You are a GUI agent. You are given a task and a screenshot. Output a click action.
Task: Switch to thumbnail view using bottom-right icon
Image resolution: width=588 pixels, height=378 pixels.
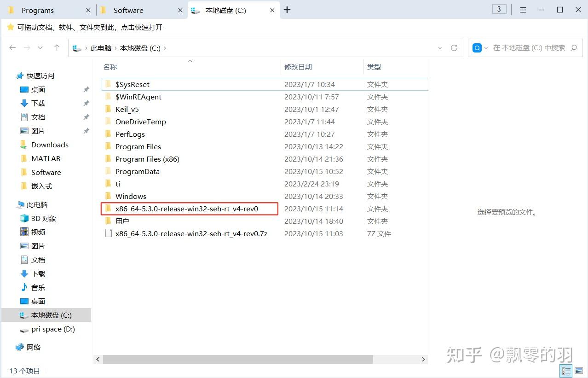coord(579,371)
